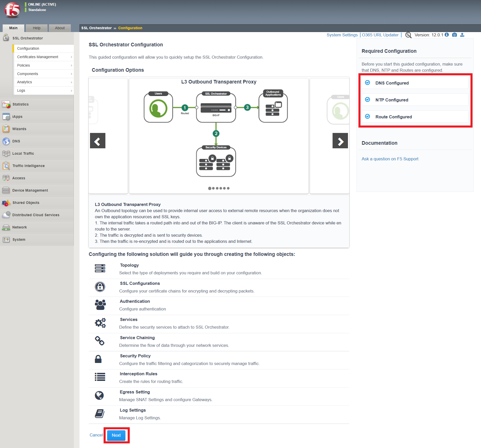Screen dimensions: 481x448
Task: Click the Device Management icon
Action: 6,190
